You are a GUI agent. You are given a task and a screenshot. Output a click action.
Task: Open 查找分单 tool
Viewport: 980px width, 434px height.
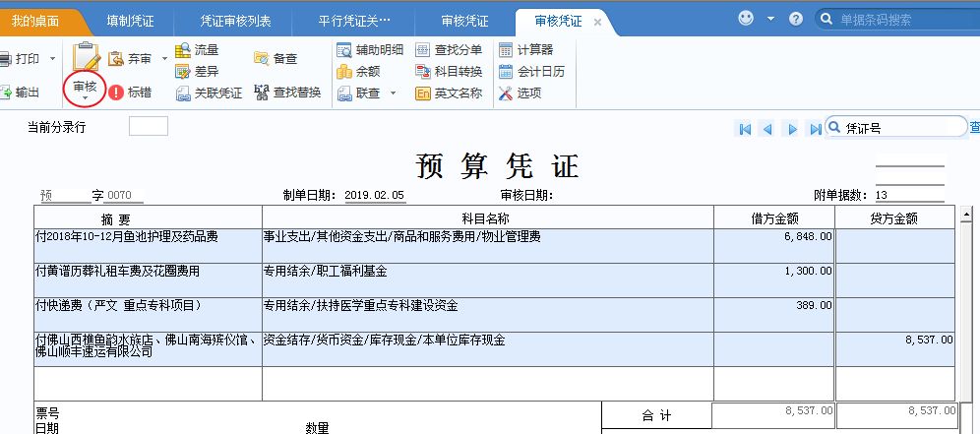[x=449, y=50]
